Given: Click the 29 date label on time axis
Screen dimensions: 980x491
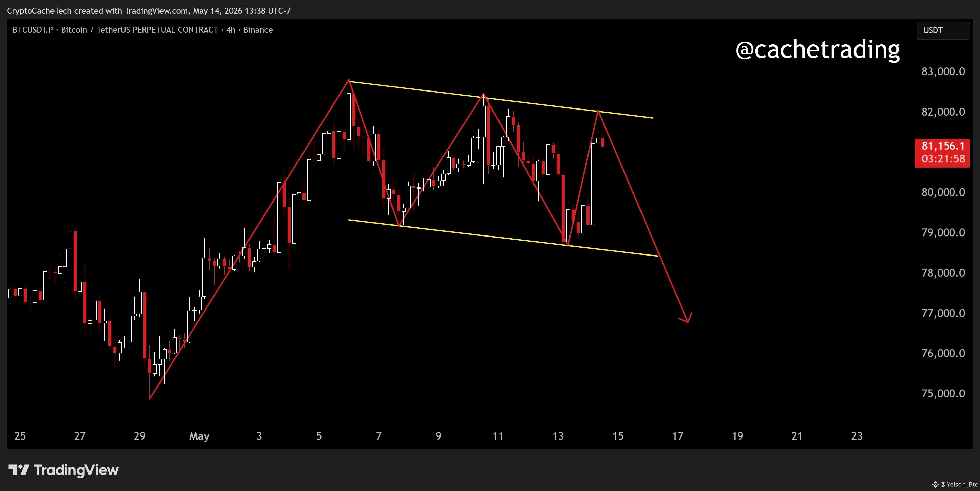Looking at the screenshot, I should (140, 436).
